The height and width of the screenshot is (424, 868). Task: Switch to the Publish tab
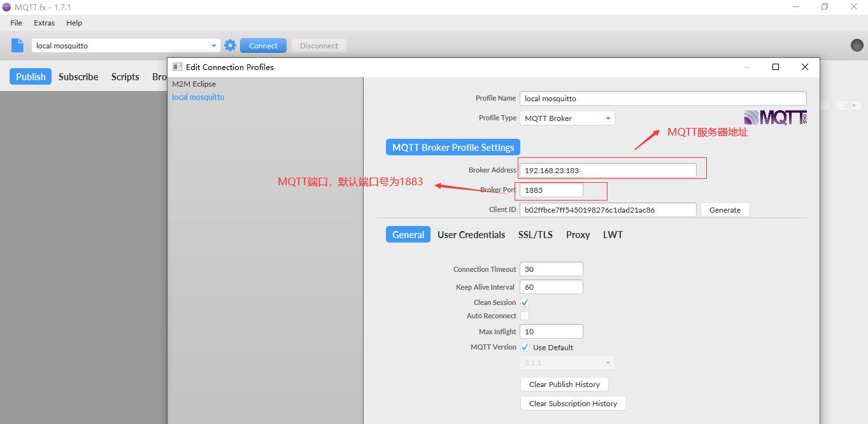(x=31, y=77)
